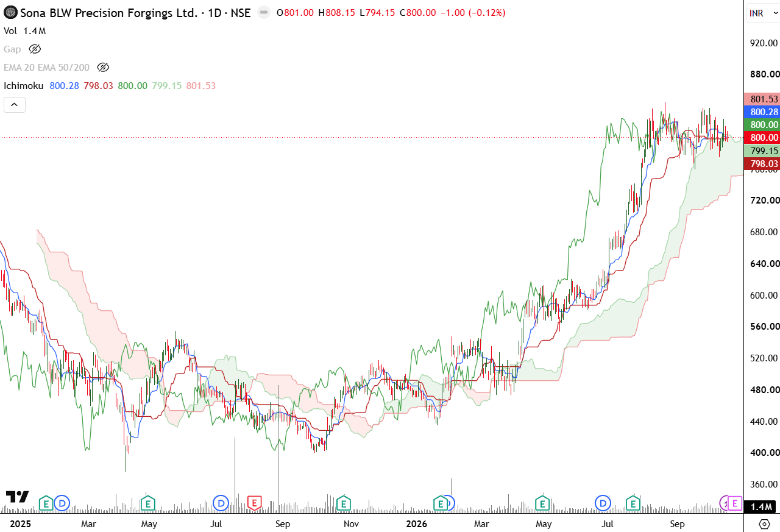Open the July 2026 dividend D marker
Image resolution: width=780 pixels, height=532 pixels.
[x=603, y=503]
